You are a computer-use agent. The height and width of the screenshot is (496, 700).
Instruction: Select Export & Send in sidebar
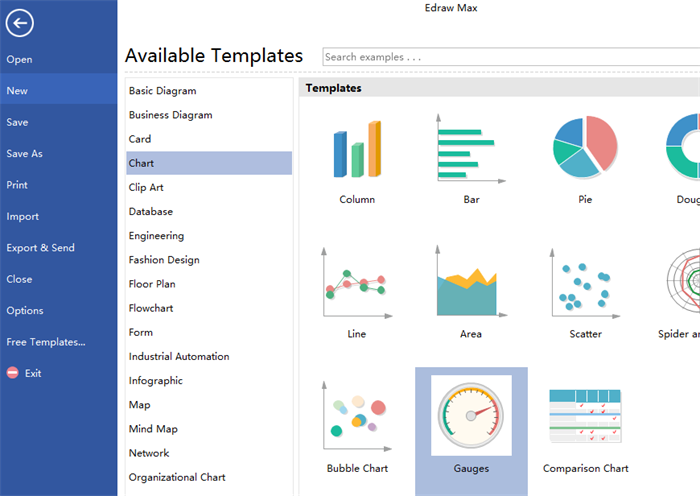[x=41, y=248]
